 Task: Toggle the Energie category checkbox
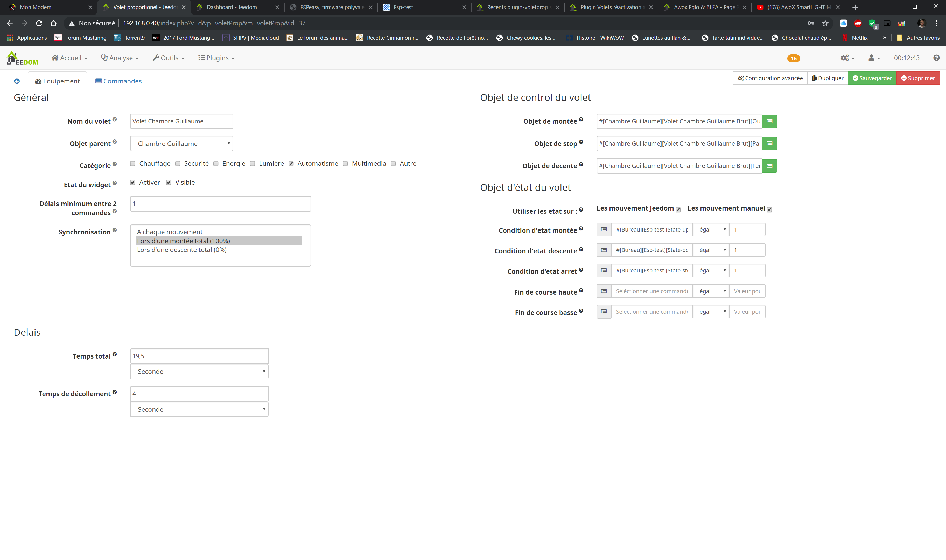(216, 163)
